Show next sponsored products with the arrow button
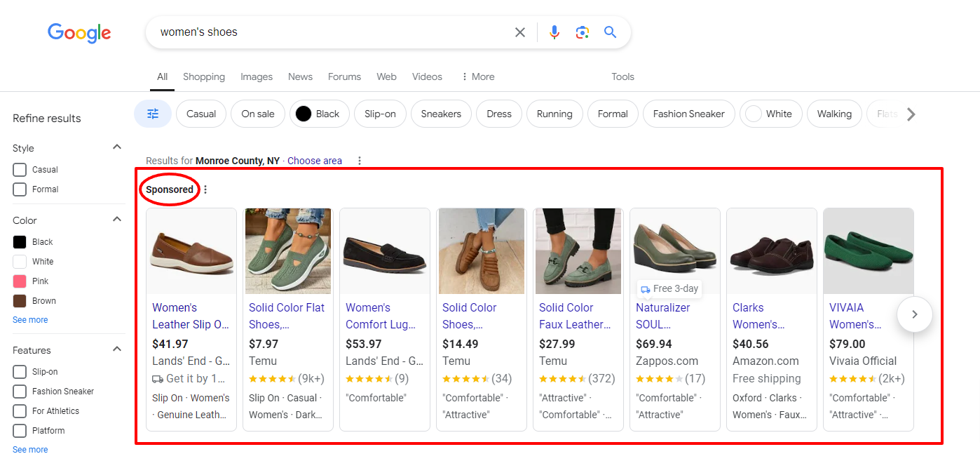Image resolution: width=980 pixels, height=461 pixels. tap(914, 314)
